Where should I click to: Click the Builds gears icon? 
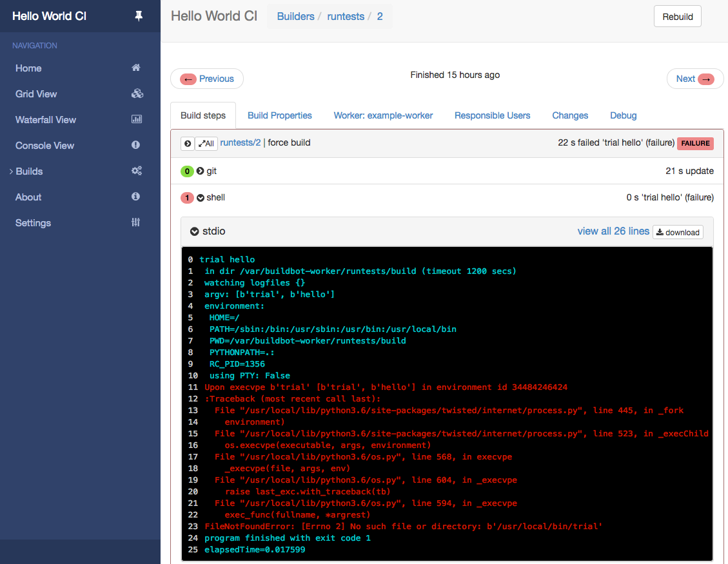click(x=137, y=171)
